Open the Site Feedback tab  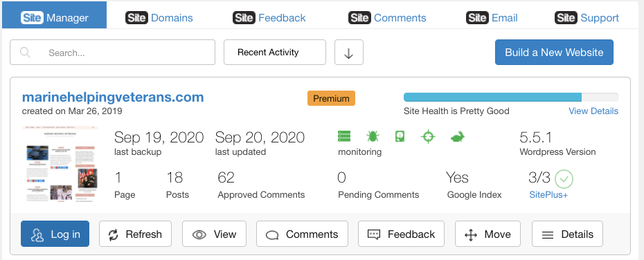pos(269,18)
